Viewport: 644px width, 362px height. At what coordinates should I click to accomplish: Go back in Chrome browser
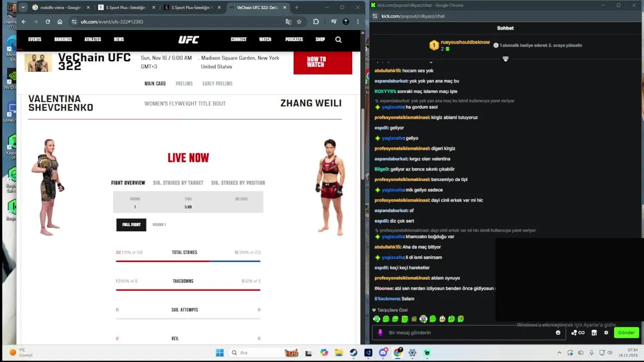tap(24, 22)
